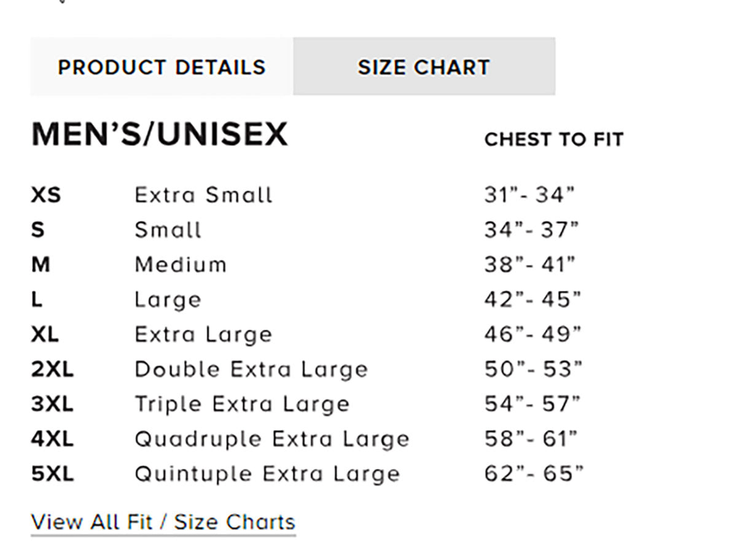Click the Quintuple Extra Large label
The height and width of the screenshot is (560, 737).
coord(267,474)
